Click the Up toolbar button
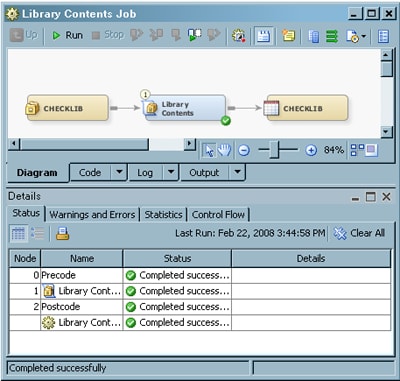This screenshot has width=400, height=381. coord(24,35)
